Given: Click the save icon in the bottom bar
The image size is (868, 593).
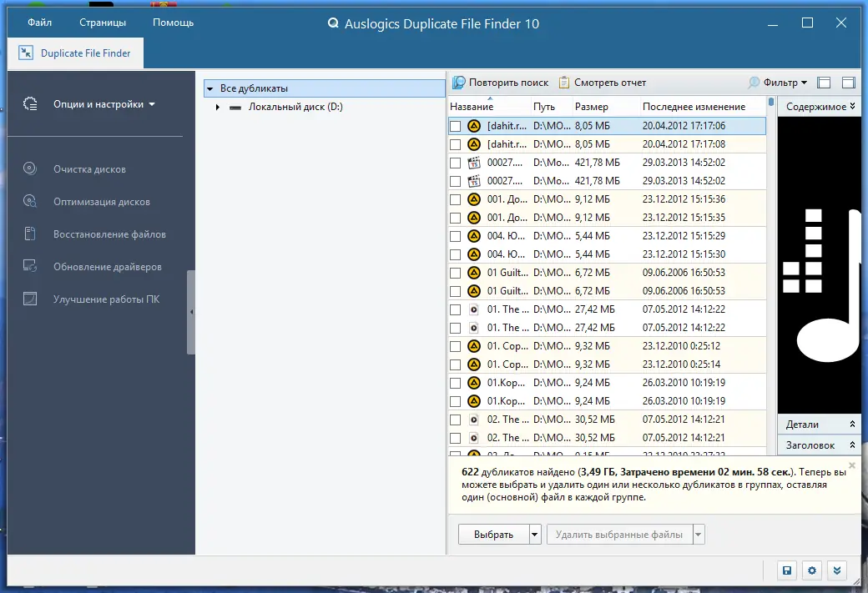Looking at the screenshot, I should [786, 570].
